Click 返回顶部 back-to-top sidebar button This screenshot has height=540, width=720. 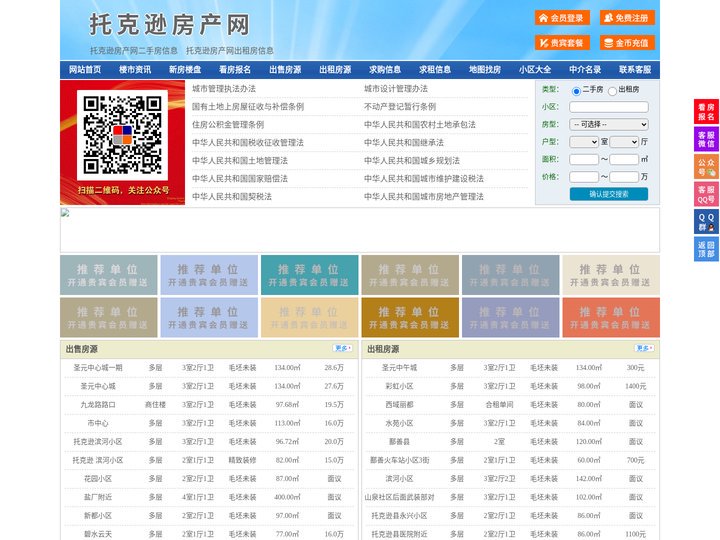point(706,249)
